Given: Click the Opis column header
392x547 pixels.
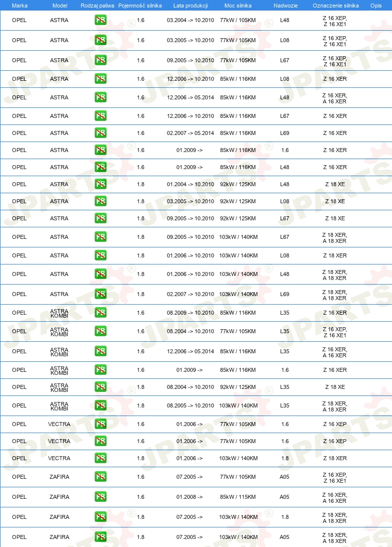Looking at the screenshot, I should [376, 6].
